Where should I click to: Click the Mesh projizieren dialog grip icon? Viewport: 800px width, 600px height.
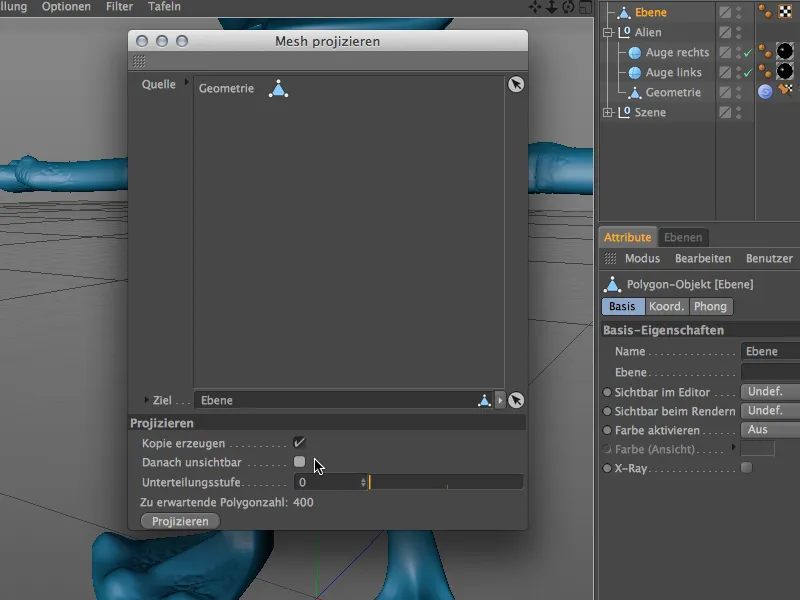[x=139, y=61]
